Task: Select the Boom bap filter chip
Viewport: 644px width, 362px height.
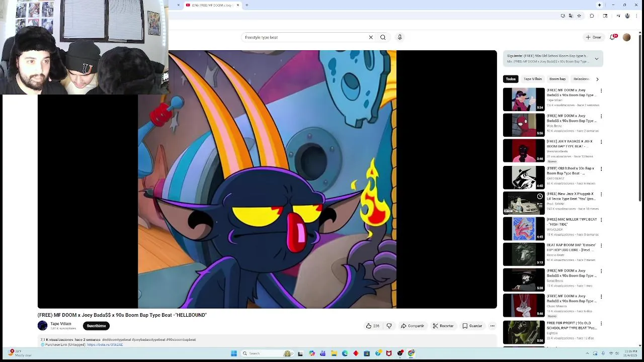Action: pos(557,79)
